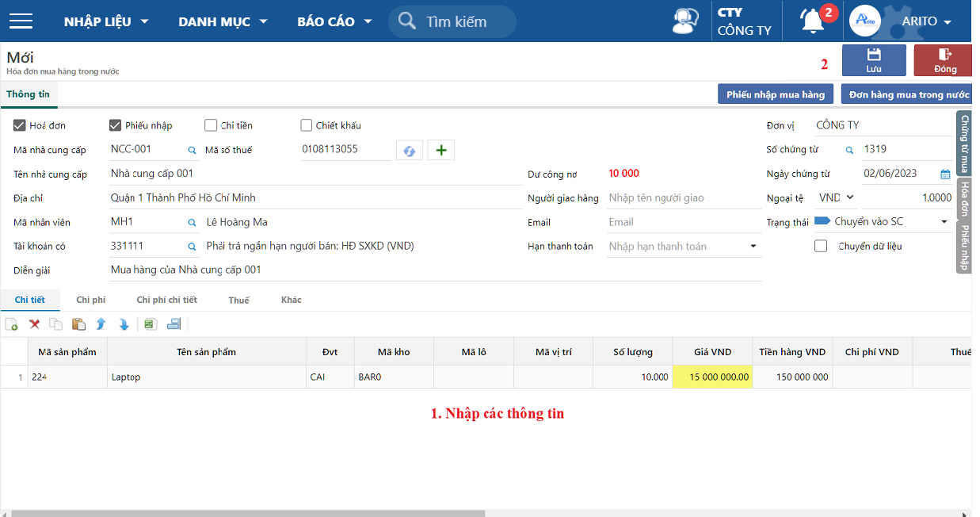Expand the Trạng thái dropdown
This screenshot has height=517, width=980.
[x=944, y=222]
